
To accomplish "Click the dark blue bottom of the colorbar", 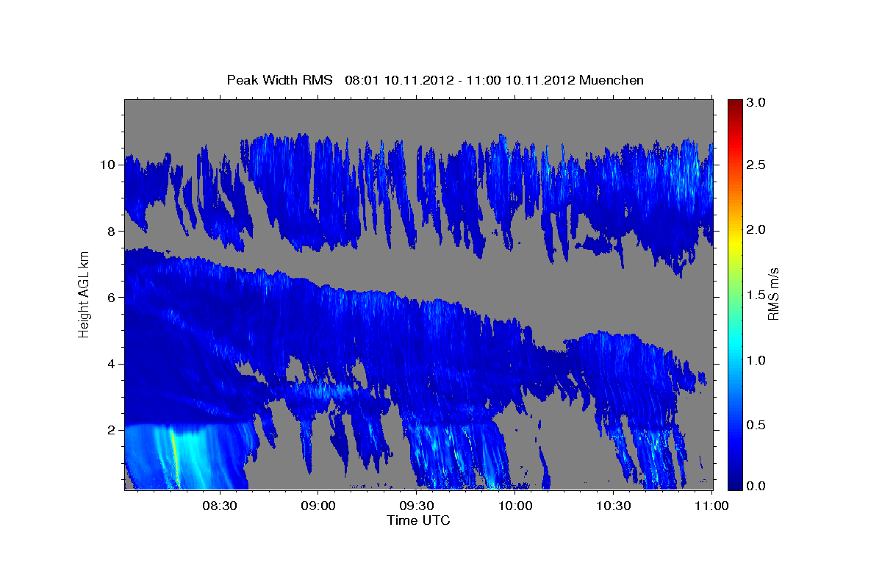I will [x=735, y=484].
